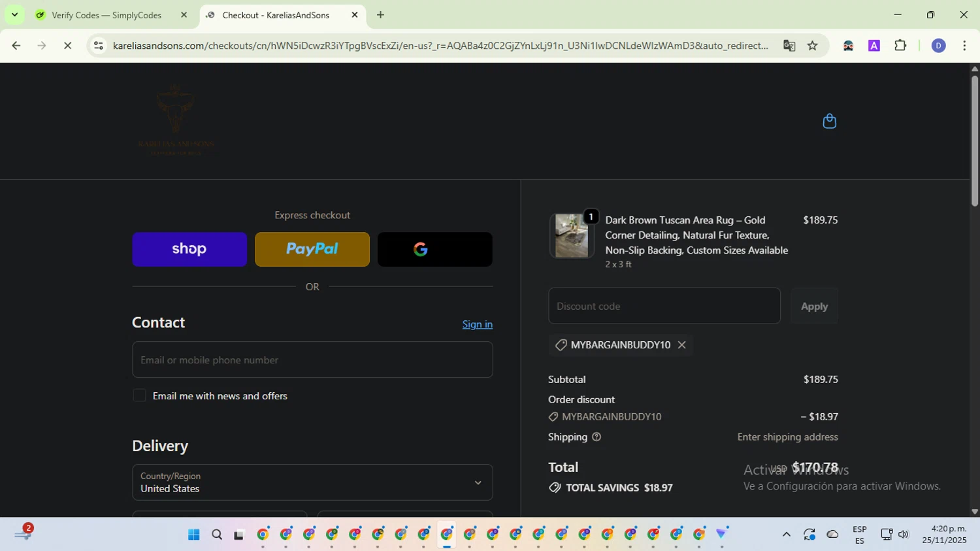Open the Extensions puzzle menu
Viewport: 980px width, 551px height.
pyautogui.click(x=900, y=46)
